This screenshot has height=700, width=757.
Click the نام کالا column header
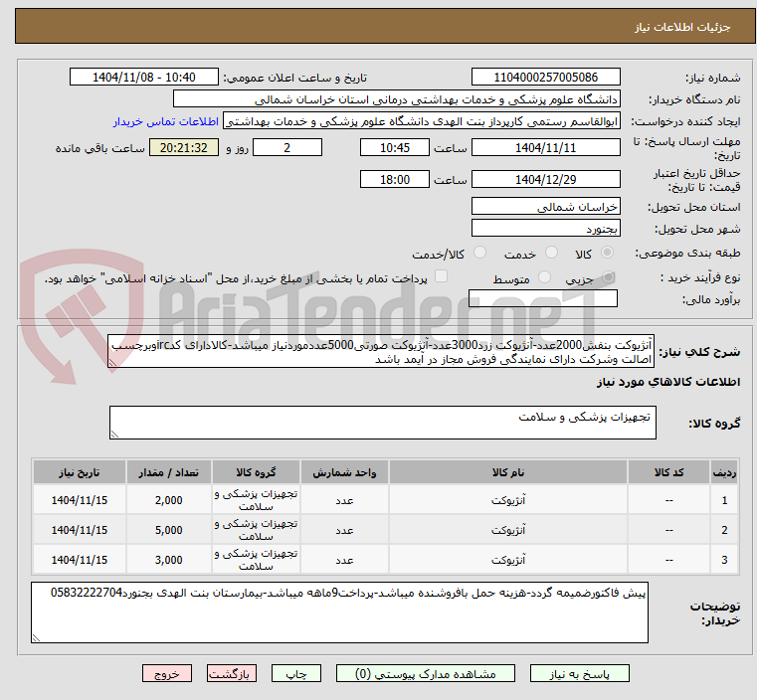[x=508, y=472]
